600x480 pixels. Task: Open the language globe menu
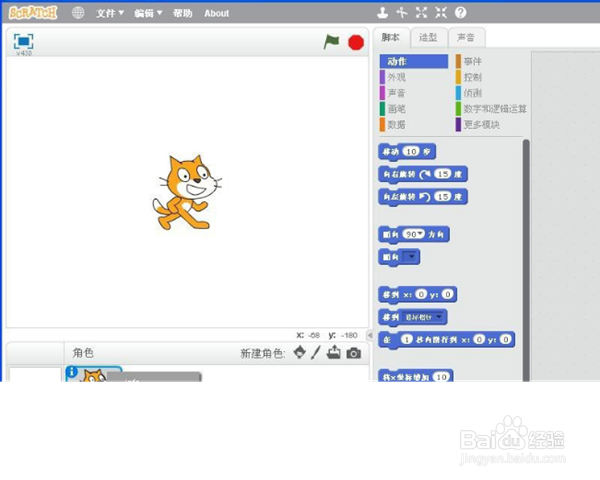tap(78, 13)
